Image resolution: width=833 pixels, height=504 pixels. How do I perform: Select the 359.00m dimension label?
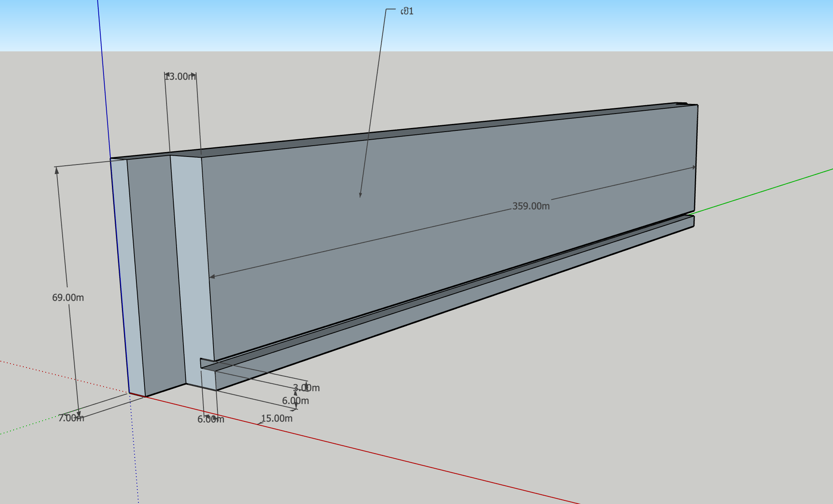tap(530, 206)
